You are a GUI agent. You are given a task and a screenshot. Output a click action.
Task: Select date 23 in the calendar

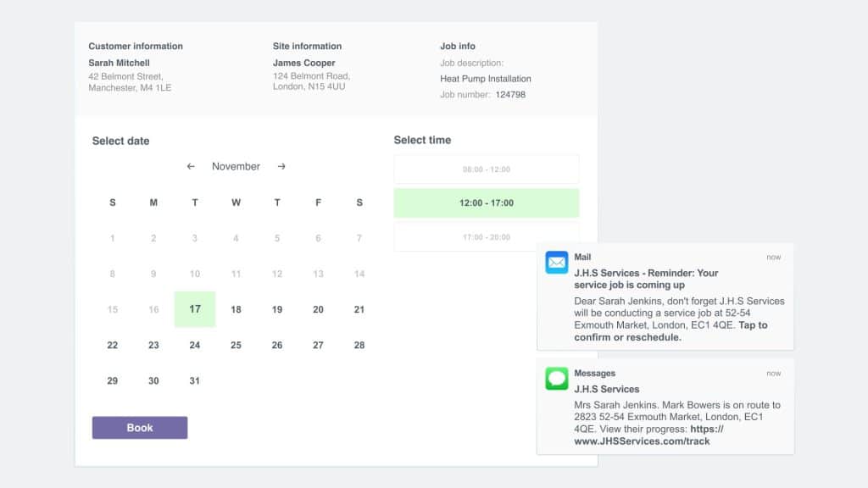[153, 346]
